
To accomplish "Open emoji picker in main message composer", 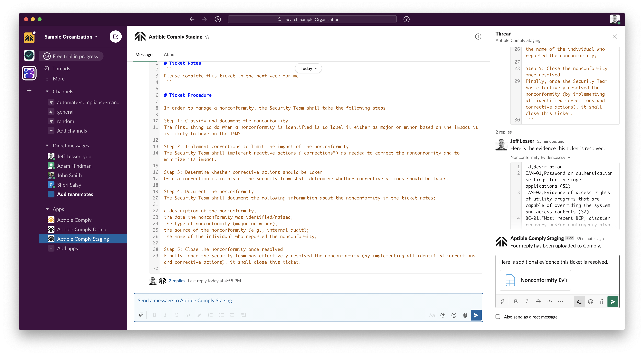I will tap(454, 315).
